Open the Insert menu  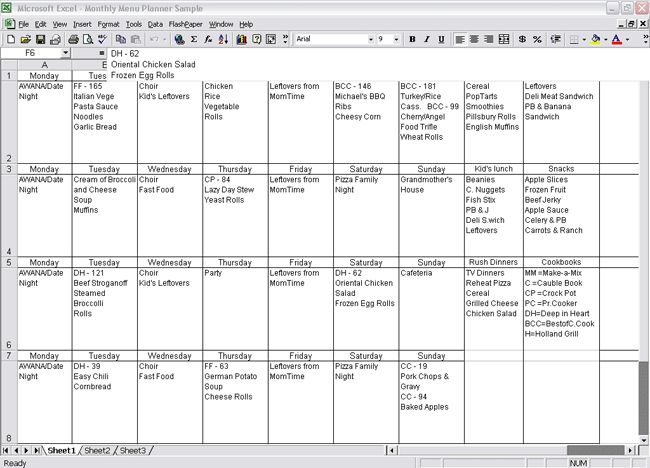click(x=82, y=24)
